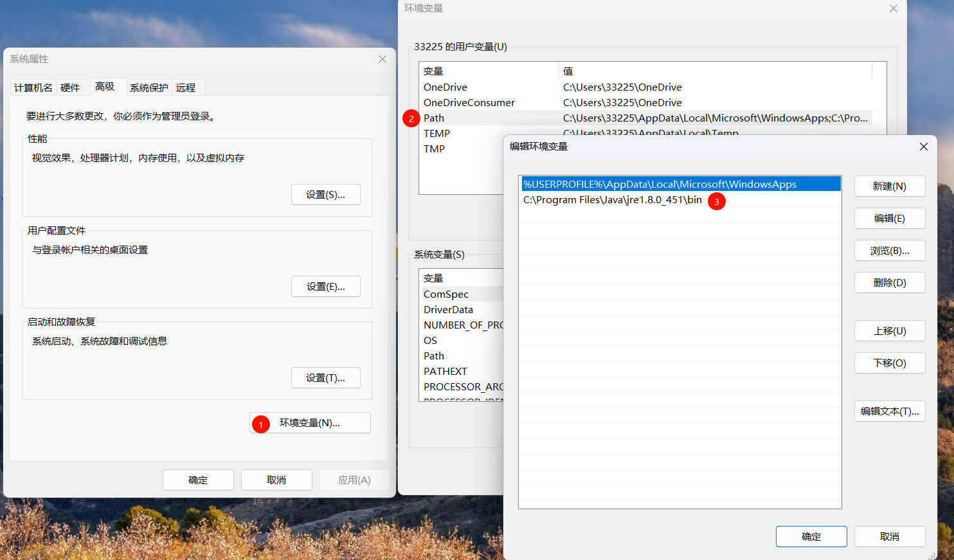The width and height of the screenshot is (954, 560).
Task: Click the 环境变量(N) button
Action: 309,423
